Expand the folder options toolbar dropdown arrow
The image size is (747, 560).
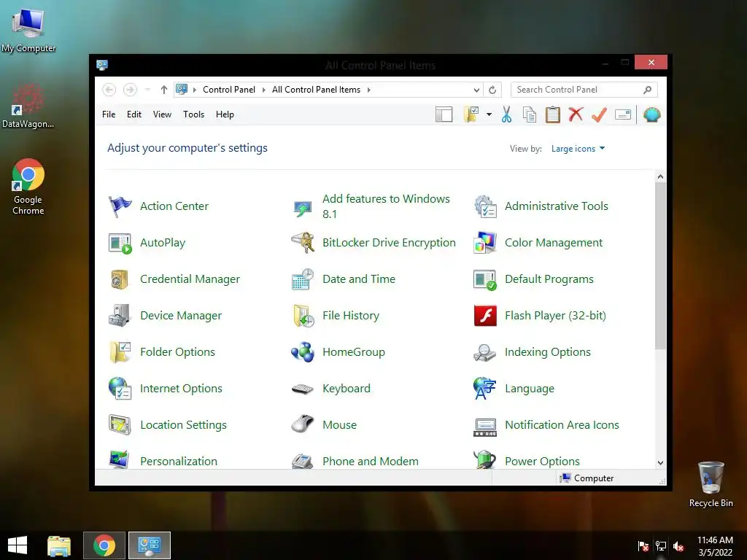click(x=489, y=114)
